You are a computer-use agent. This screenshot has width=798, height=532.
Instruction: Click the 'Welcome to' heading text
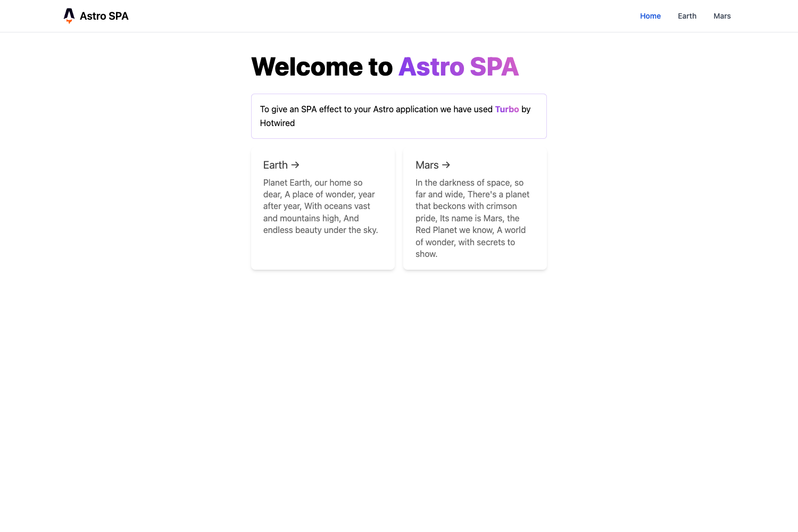[322, 66]
